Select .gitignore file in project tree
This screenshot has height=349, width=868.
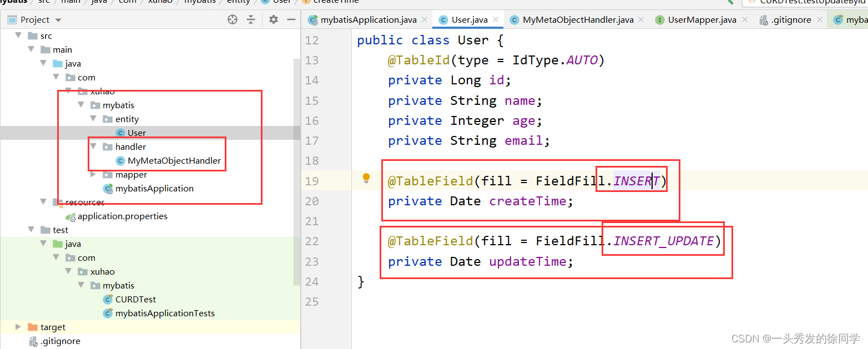pyautogui.click(x=60, y=341)
